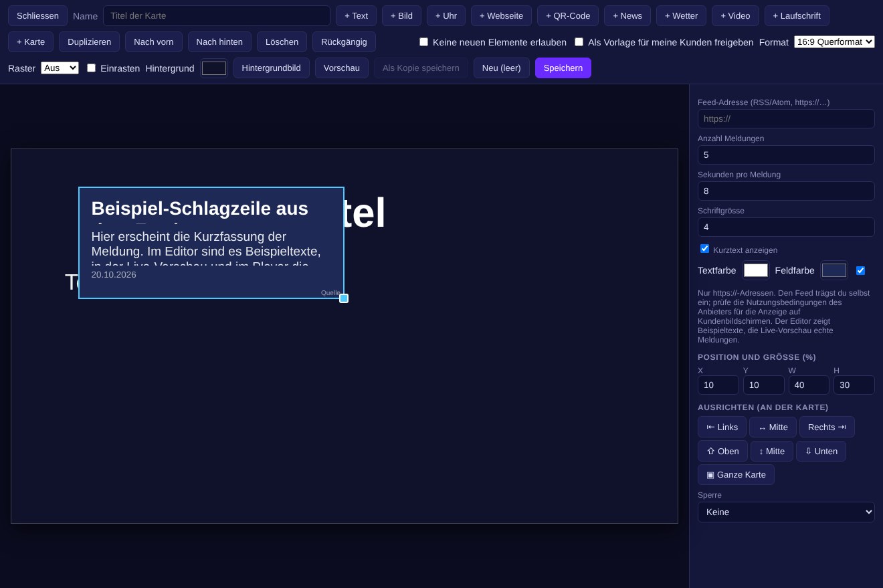Click the Feed-Adresse https:// input

[x=786, y=118]
